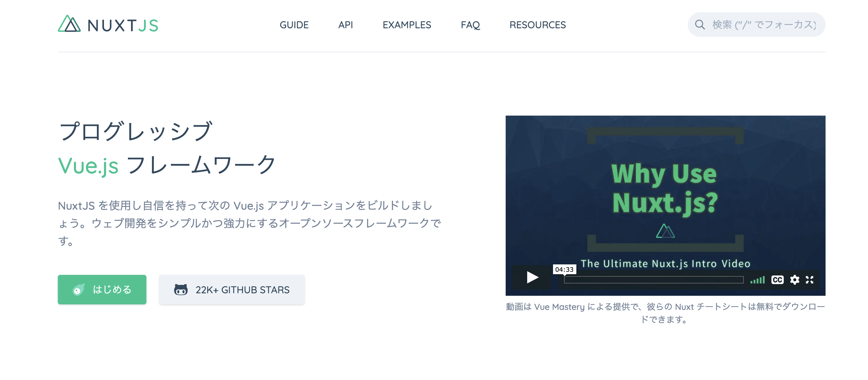
Task: Toggle closed captions on the video
Action: click(x=777, y=280)
